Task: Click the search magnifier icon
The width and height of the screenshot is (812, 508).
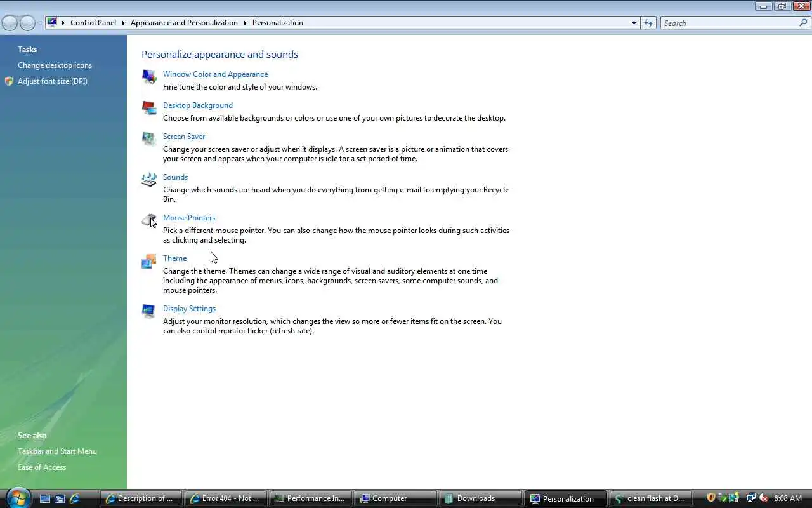Action: [803, 23]
